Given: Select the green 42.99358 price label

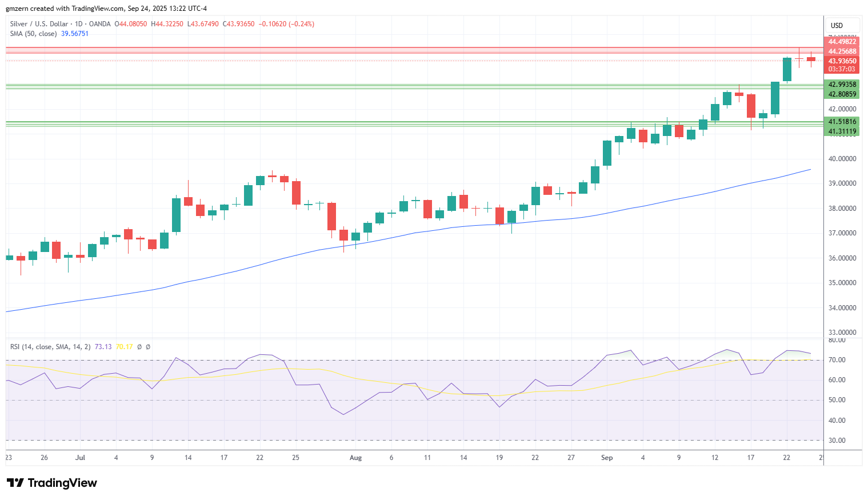Looking at the screenshot, I should click(842, 85).
